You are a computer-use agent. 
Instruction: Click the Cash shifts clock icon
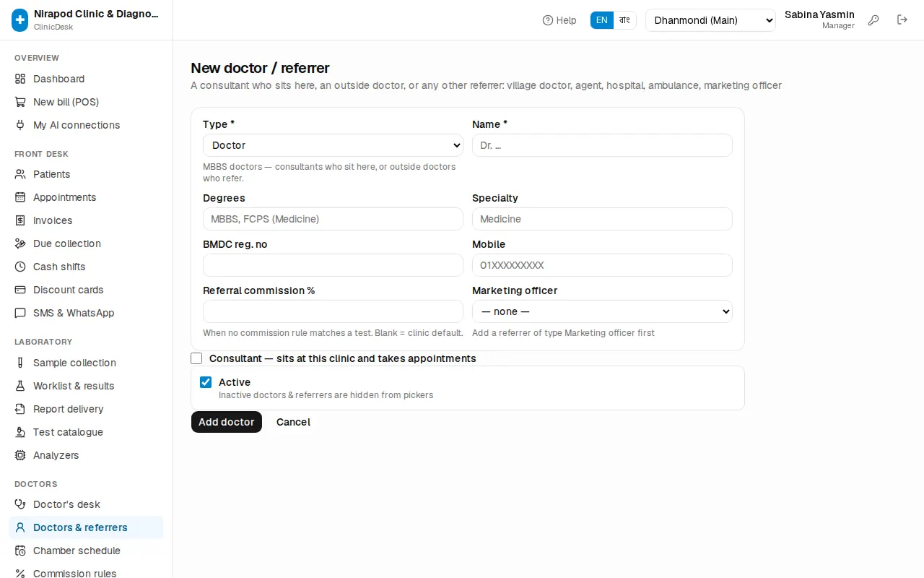coord(20,267)
